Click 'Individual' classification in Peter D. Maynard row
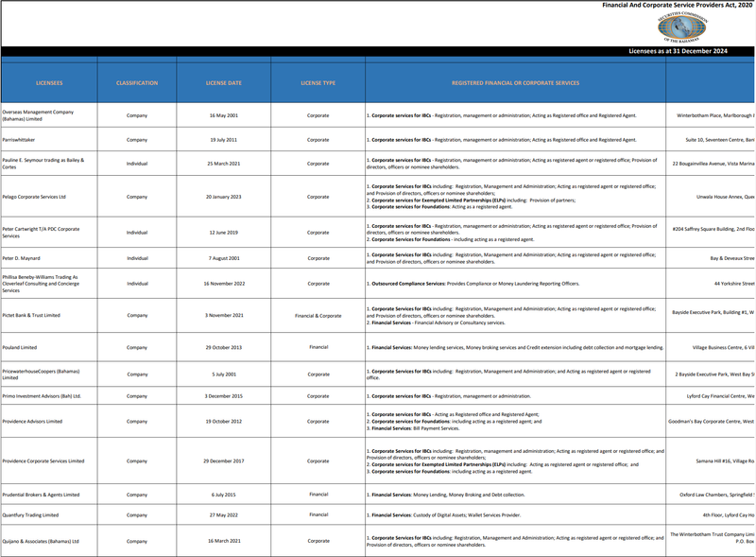756x557 pixels. tap(137, 258)
